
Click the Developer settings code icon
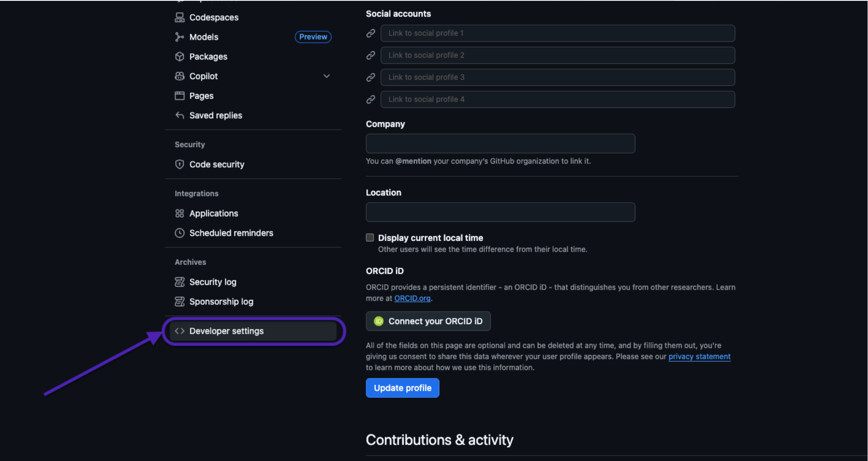[179, 331]
